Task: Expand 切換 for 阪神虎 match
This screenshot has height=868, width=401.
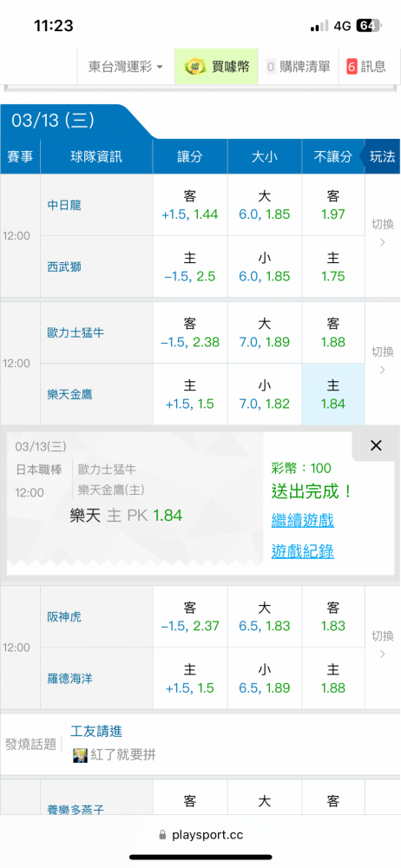Action: click(x=382, y=644)
